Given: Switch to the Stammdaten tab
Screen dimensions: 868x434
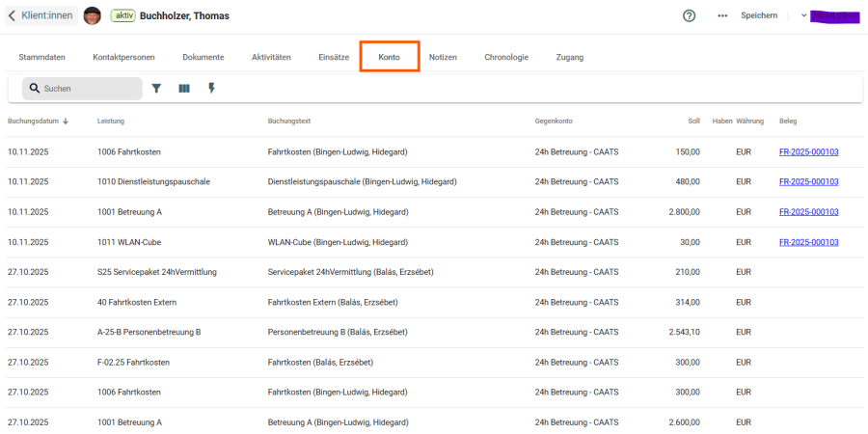Looking at the screenshot, I should [42, 57].
